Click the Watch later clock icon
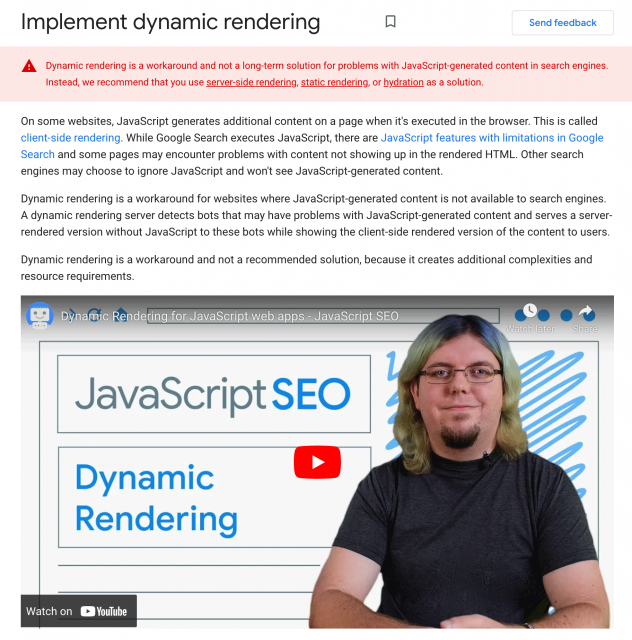This screenshot has height=640, width=632. pos(530,312)
